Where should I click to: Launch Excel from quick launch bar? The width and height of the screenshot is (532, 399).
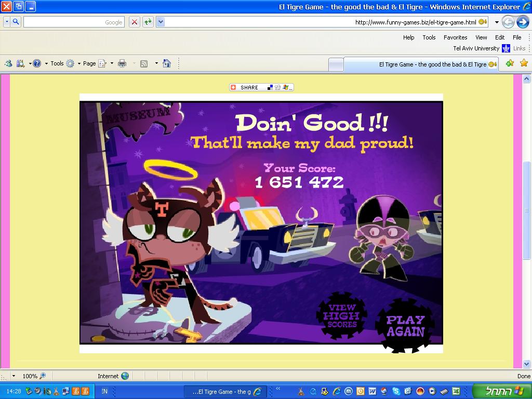tap(456, 391)
